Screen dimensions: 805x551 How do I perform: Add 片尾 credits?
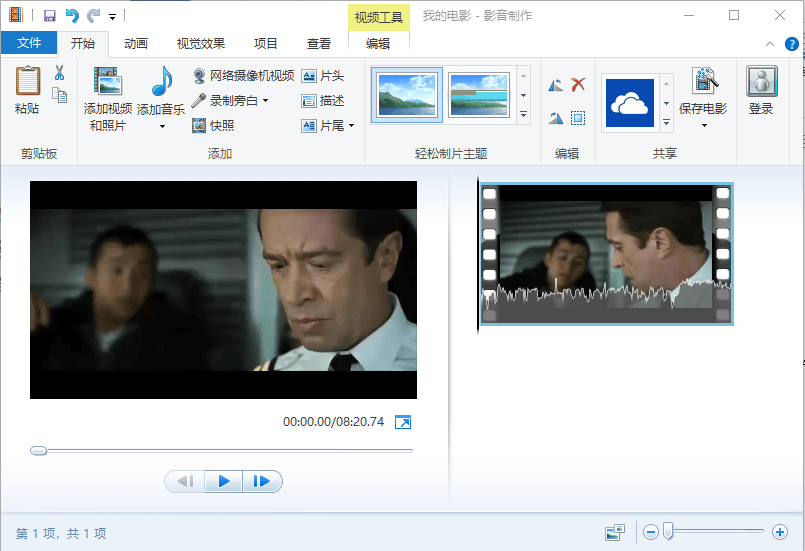(x=322, y=125)
